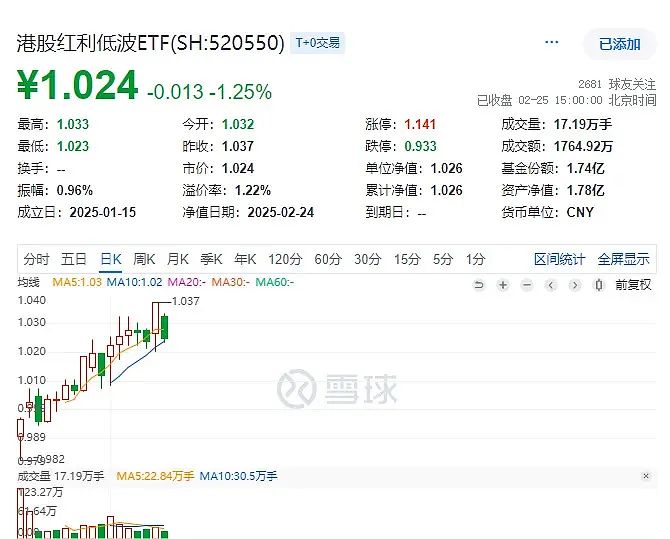
Task: Open 区间统计 range statistics
Action: [x=559, y=259]
